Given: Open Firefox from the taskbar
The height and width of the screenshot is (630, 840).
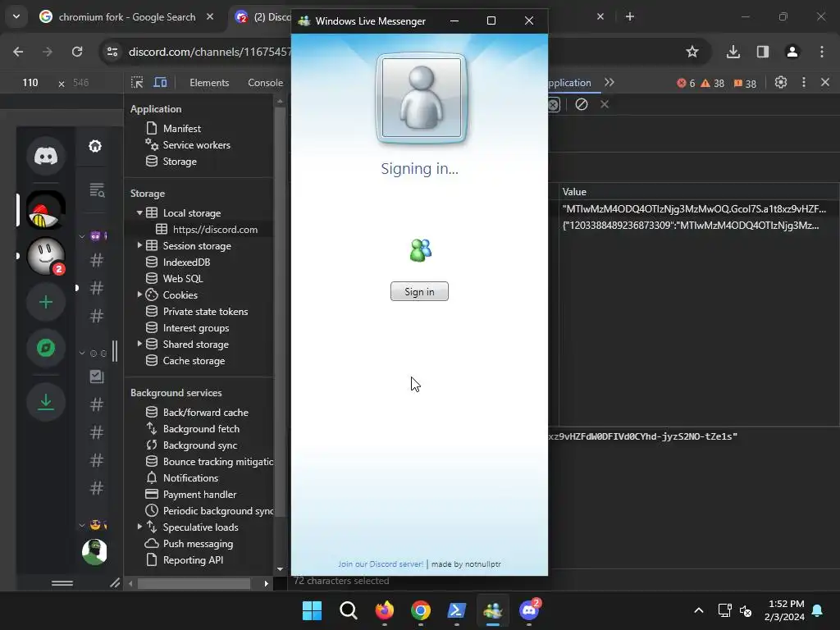Looking at the screenshot, I should 384,610.
